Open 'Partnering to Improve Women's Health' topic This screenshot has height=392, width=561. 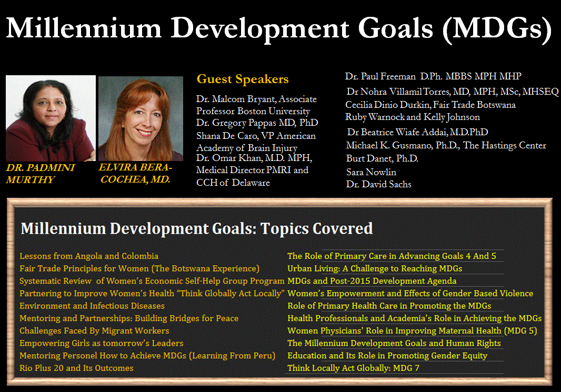[152, 293]
